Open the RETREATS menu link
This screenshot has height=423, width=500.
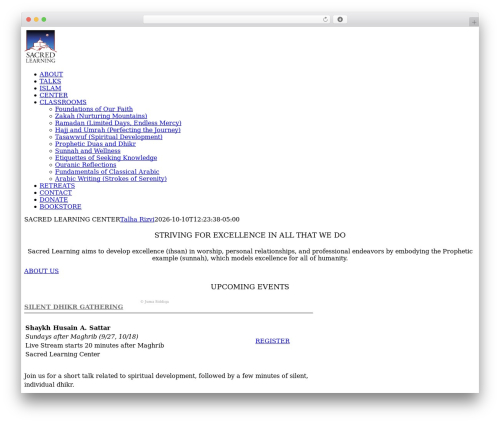(57, 186)
